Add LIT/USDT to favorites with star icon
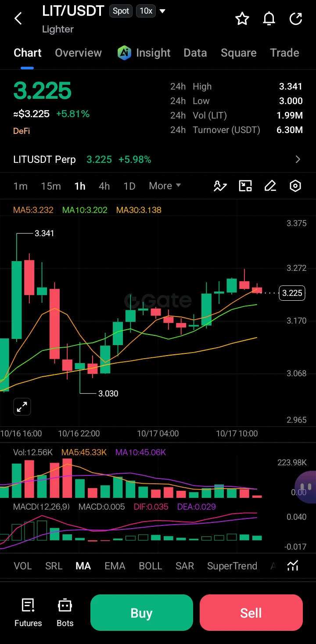Viewport: 316px width, 644px height. coord(242,18)
